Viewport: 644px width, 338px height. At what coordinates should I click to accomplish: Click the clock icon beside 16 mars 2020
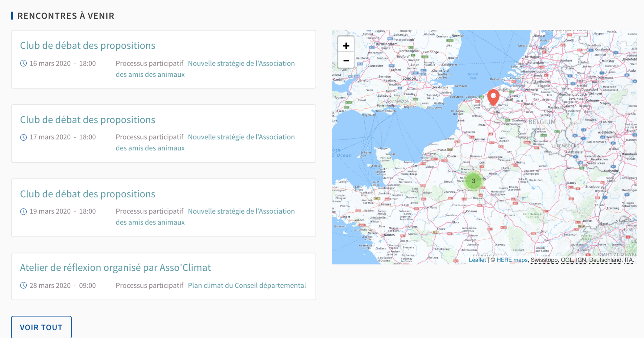[23, 64]
